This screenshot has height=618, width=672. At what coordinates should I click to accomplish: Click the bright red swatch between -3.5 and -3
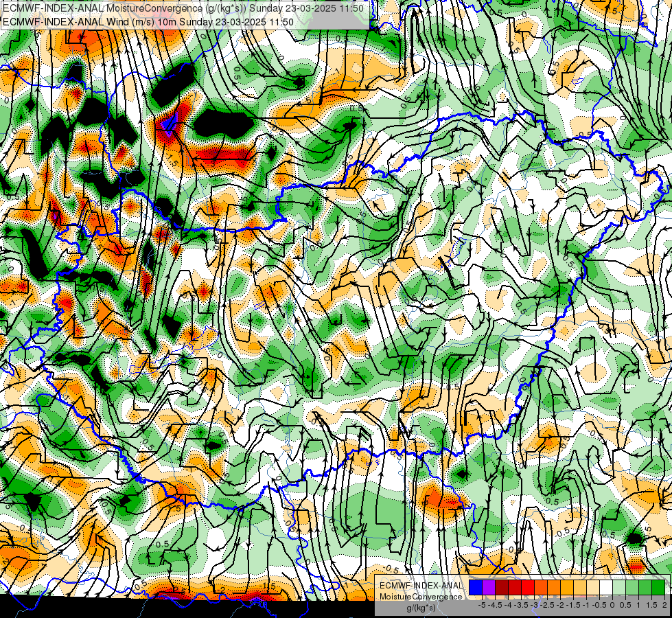[x=528, y=588]
